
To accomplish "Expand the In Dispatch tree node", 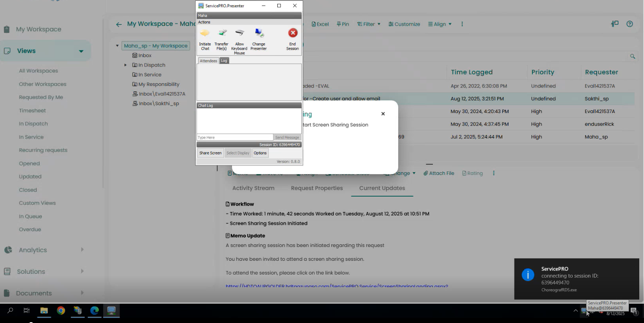I will pyautogui.click(x=125, y=65).
